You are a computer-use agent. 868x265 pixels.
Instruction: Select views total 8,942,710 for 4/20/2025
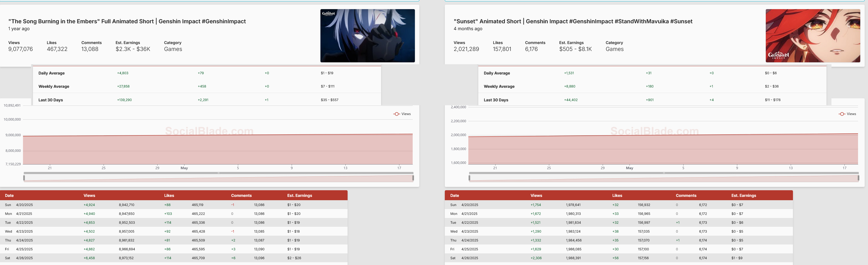click(x=127, y=205)
